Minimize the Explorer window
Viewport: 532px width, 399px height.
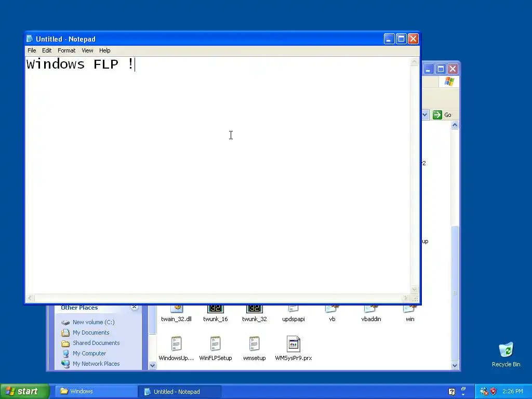point(428,69)
